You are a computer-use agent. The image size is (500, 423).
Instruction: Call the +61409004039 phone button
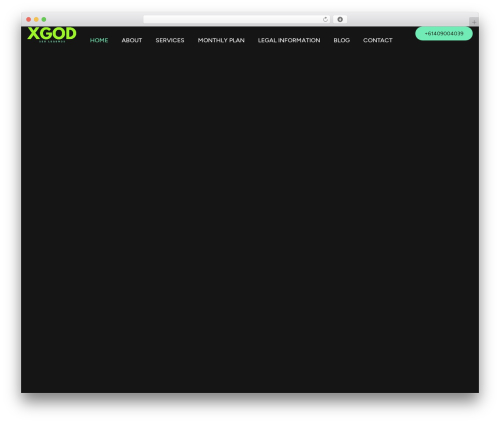tap(444, 33)
